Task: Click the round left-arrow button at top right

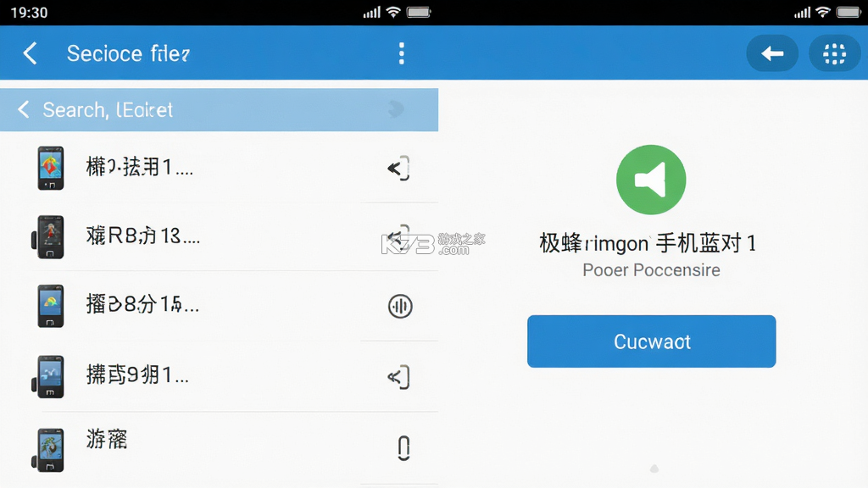Action: 772,53
